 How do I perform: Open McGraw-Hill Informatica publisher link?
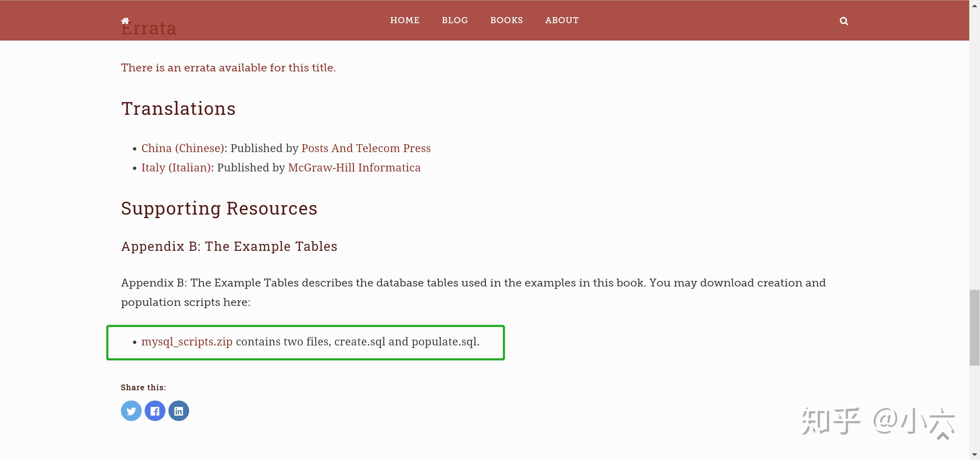click(x=354, y=168)
